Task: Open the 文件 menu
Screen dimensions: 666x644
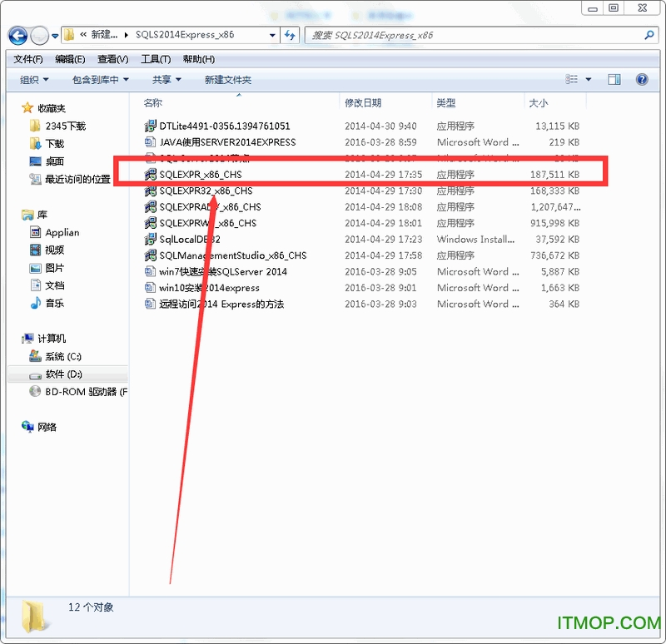Action: pos(27,58)
